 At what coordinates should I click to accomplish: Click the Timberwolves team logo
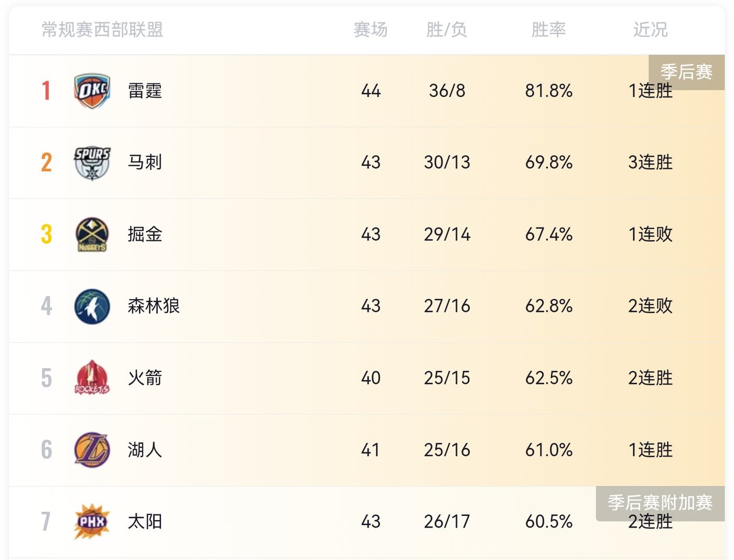pyautogui.click(x=92, y=306)
